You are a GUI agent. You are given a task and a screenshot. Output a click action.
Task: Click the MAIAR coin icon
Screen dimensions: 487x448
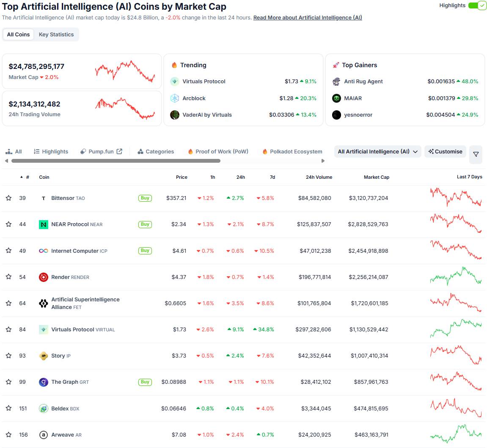(x=336, y=98)
